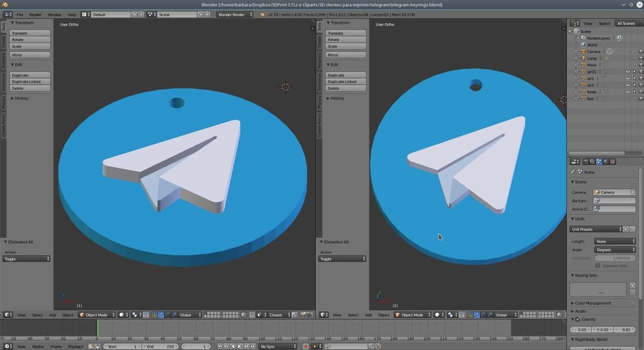Click Delete in right viewport tool shelf
644x350 pixels.
345,88
